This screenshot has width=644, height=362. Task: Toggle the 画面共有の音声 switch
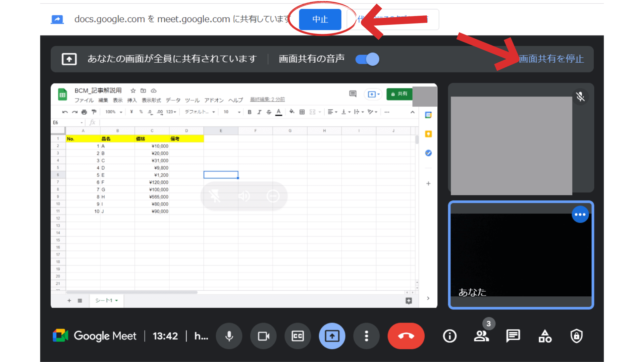click(367, 59)
